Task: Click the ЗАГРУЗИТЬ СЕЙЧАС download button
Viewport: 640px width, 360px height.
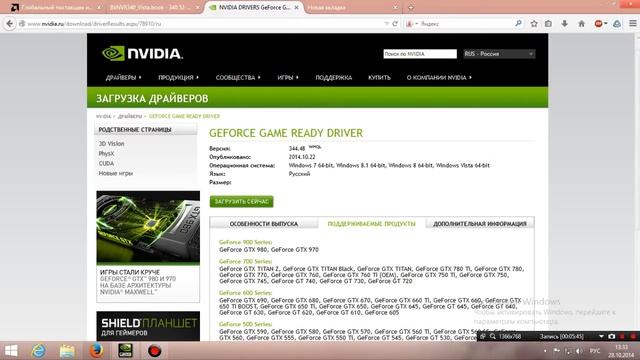Action: (242, 202)
